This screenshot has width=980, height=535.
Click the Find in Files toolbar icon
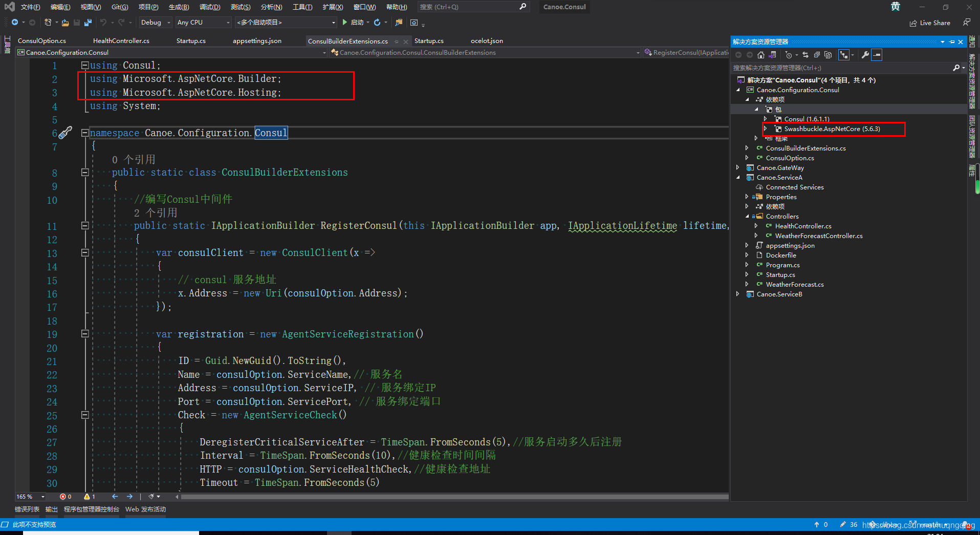click(x=399, y=22)
